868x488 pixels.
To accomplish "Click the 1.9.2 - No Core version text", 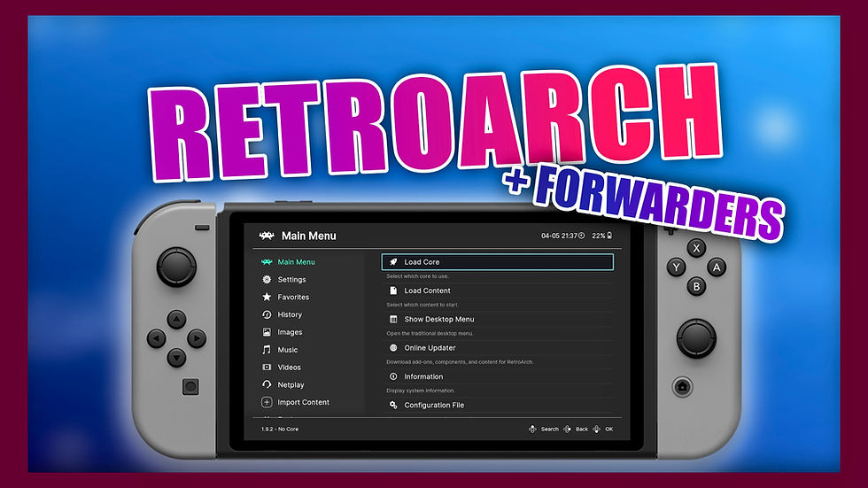I will [x=280, y=430].
